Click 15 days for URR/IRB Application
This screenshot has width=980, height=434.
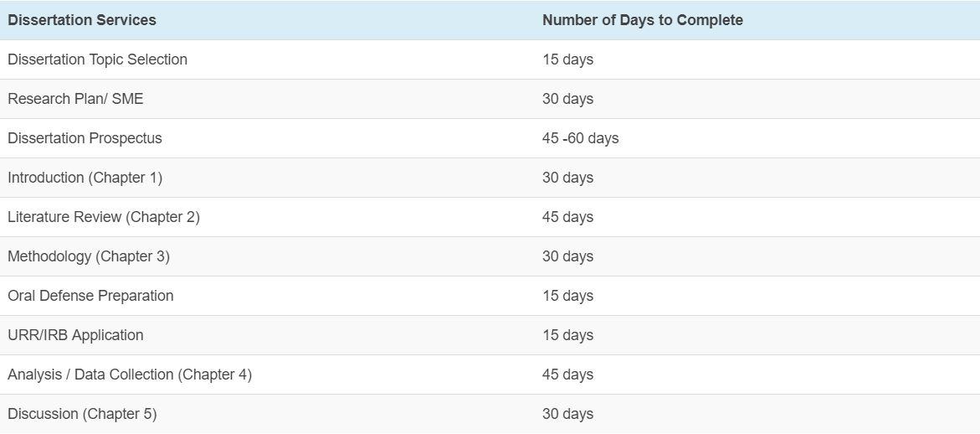point(567,335)
